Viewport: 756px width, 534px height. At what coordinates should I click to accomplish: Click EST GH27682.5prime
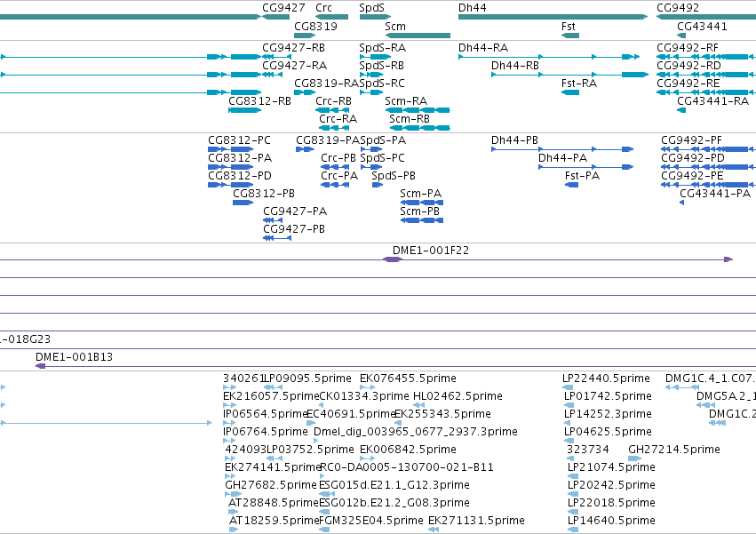click(234, 493)
